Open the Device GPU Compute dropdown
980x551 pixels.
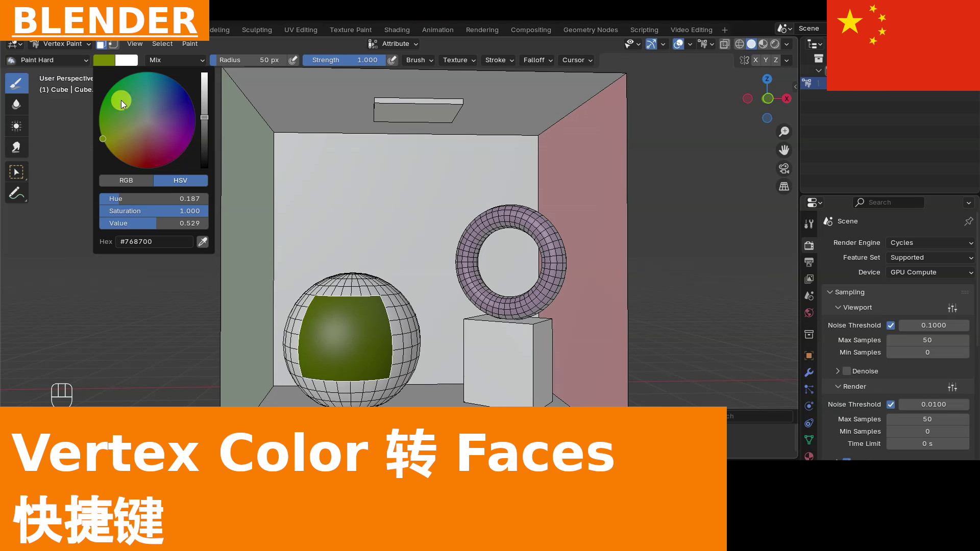(x=930, y=272)
